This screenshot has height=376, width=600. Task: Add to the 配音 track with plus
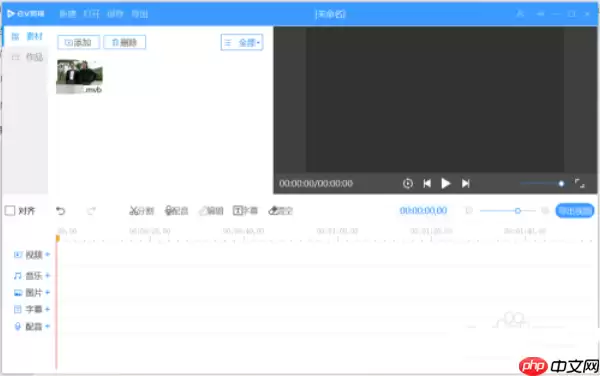pos(47,326)
